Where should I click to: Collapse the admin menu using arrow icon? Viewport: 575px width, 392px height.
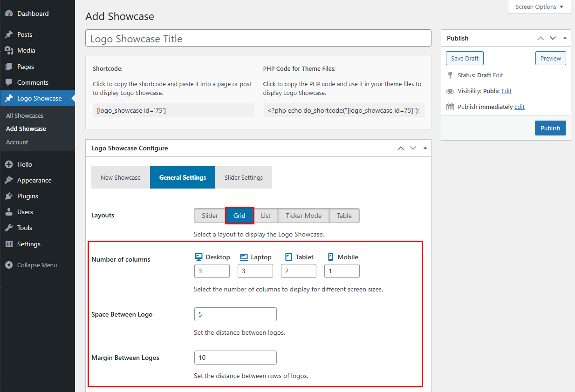pyautogui.click(x=8, y=265)
